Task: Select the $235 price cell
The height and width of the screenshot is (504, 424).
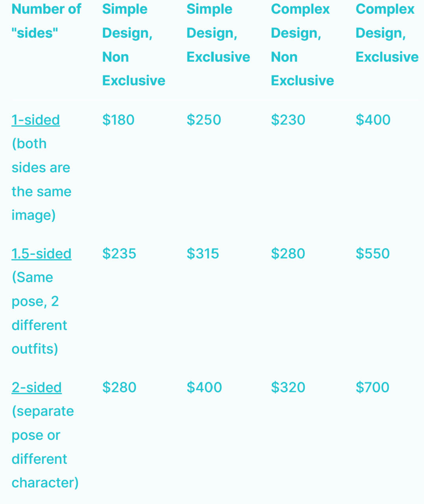Action: coord(119,254)
